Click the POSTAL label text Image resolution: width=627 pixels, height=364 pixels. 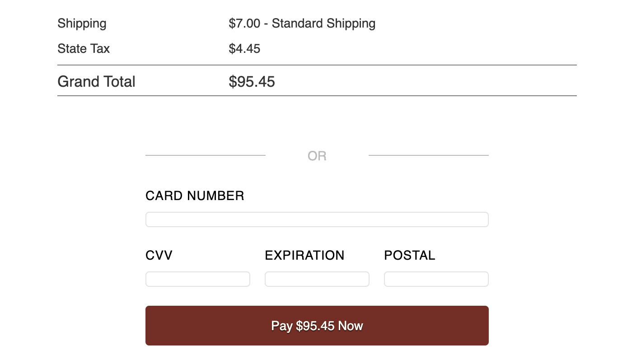410,256
